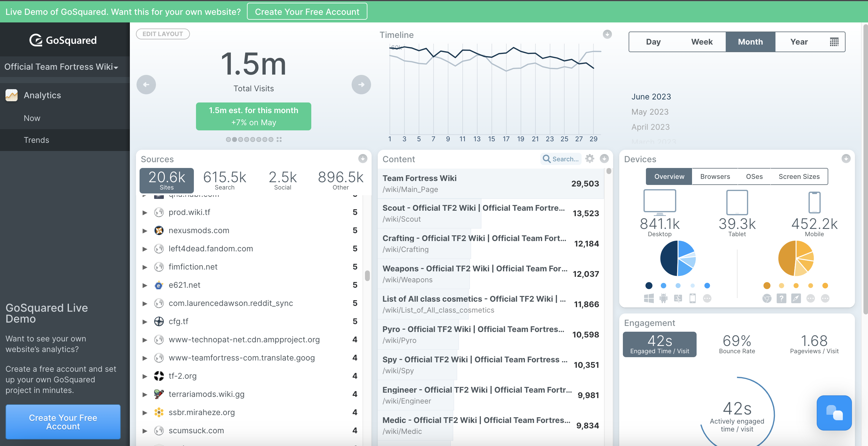Viewport: 868px width, 446px height.
Task: Click the GoSquared logo in the sidebar
Action: coord(63,40)
